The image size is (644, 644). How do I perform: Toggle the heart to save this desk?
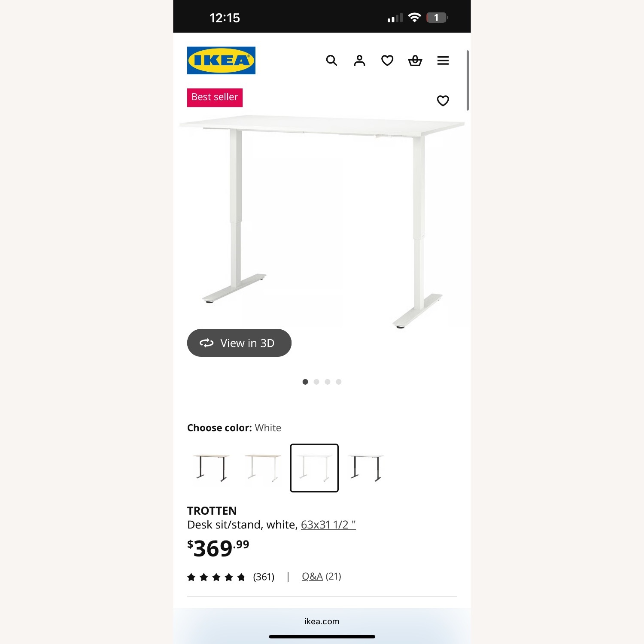(x=443, y=100)
